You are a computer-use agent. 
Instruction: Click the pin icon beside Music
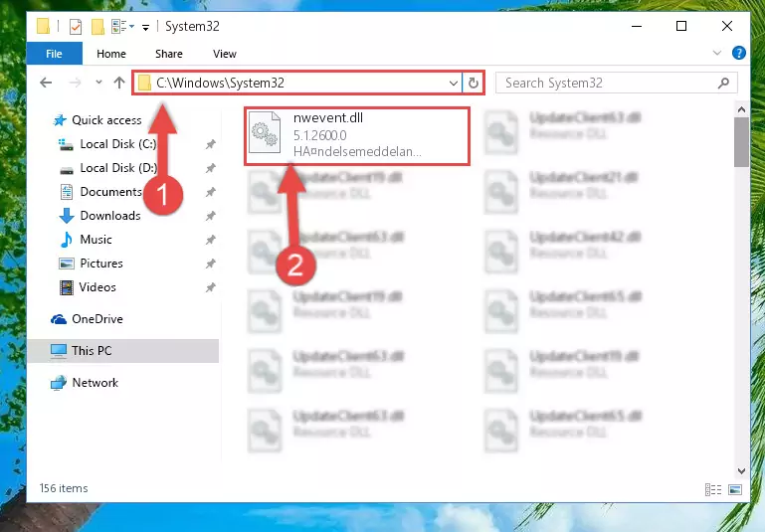pos(210,240)
